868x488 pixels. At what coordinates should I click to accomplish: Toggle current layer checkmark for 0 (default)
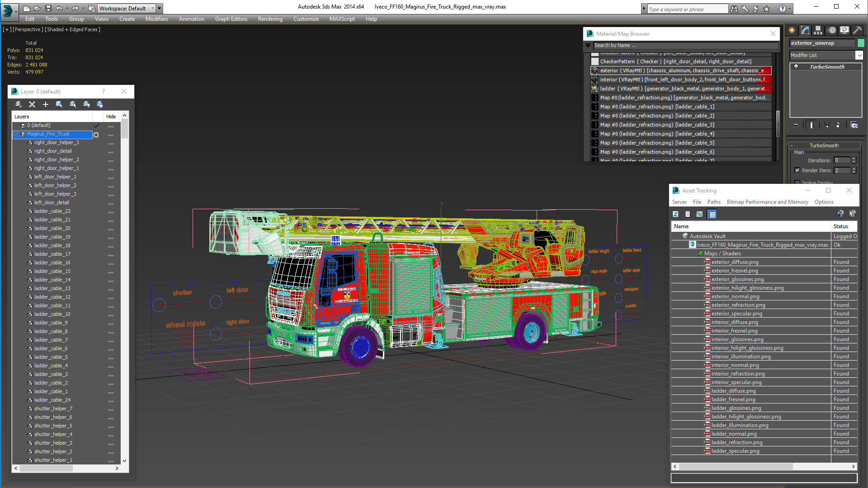[x=96, y=126]
